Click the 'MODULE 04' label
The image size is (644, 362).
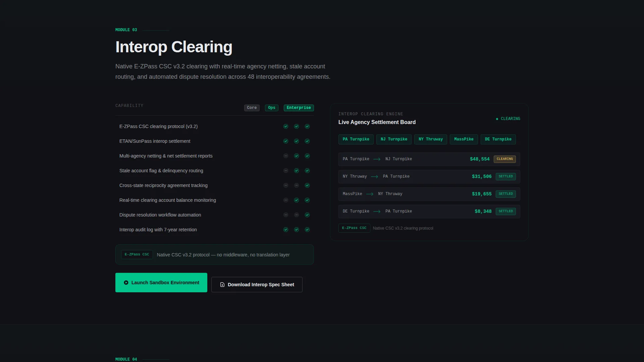click(126, 359)
